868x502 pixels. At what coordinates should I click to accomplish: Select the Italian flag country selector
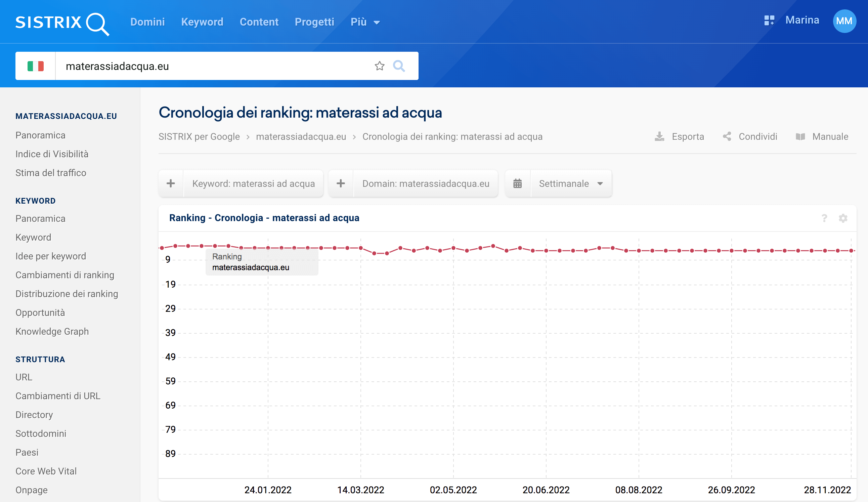[x=36, y=66]
